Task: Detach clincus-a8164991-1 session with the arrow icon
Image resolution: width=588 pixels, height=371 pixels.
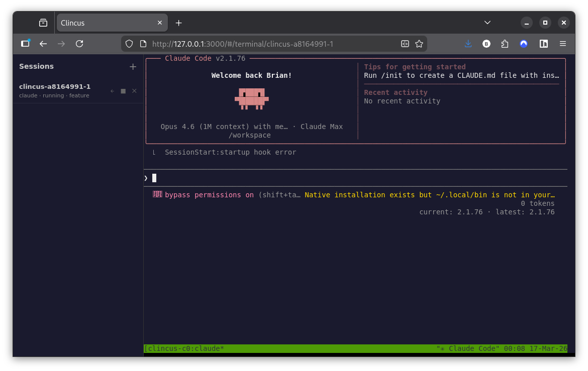Action: pos(113,91)
